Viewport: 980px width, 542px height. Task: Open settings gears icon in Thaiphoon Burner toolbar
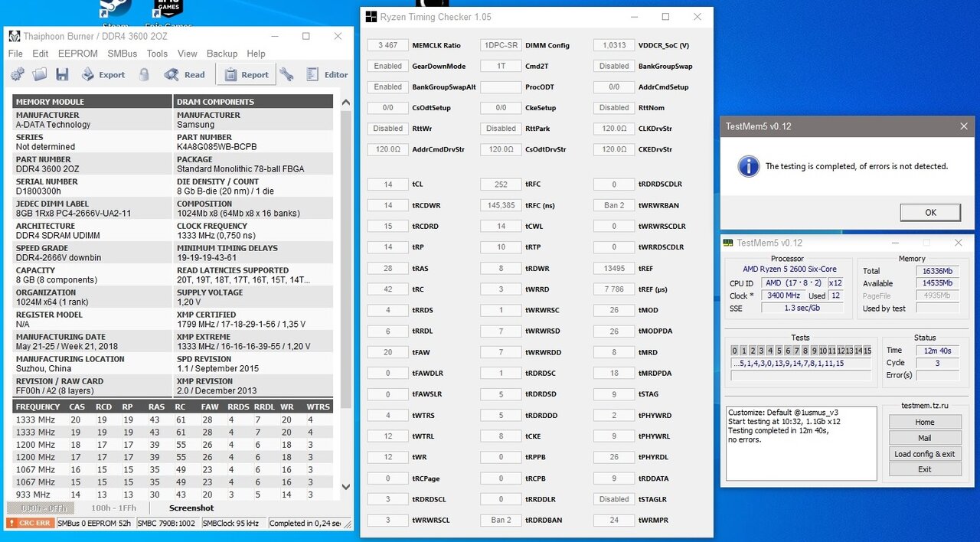(x=17, y=74)
